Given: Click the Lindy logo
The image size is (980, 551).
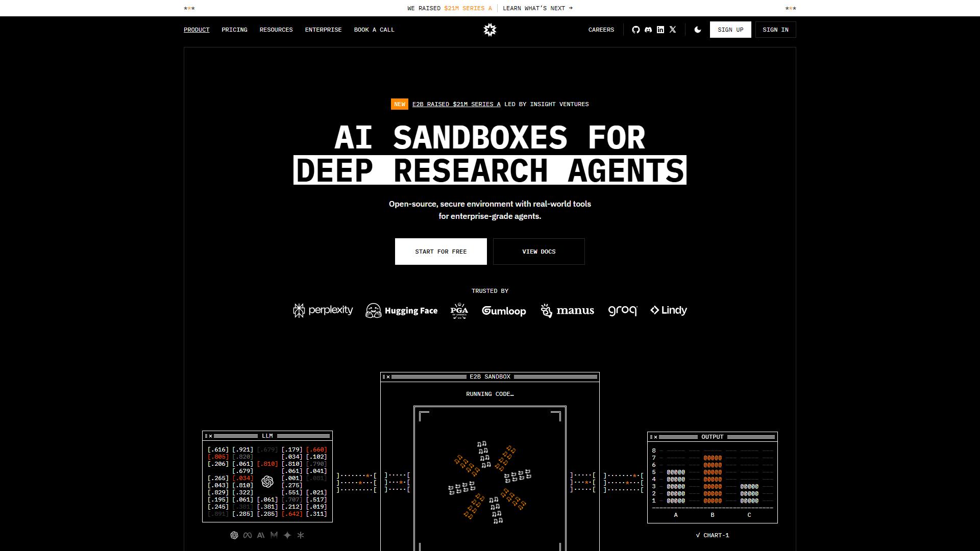Looking at the screenshot, I should (669, 310).
